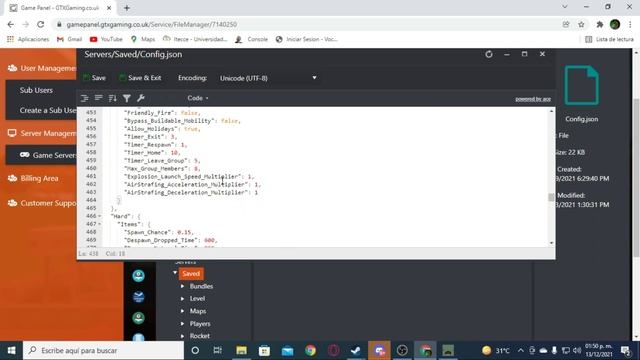This screenshot has height=360, width=640.
Task: Open Customer Support sidebar section
Action: (x=41, y=203)
